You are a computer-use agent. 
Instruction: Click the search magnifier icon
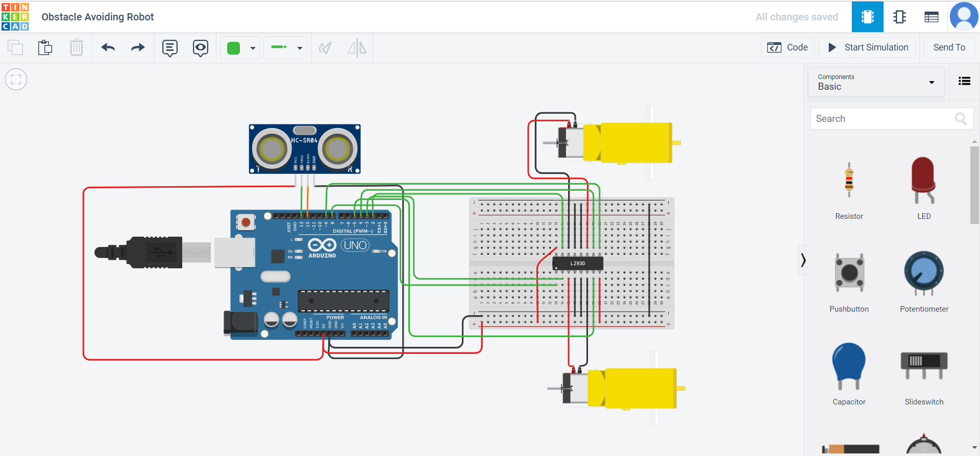click(961, 119)
